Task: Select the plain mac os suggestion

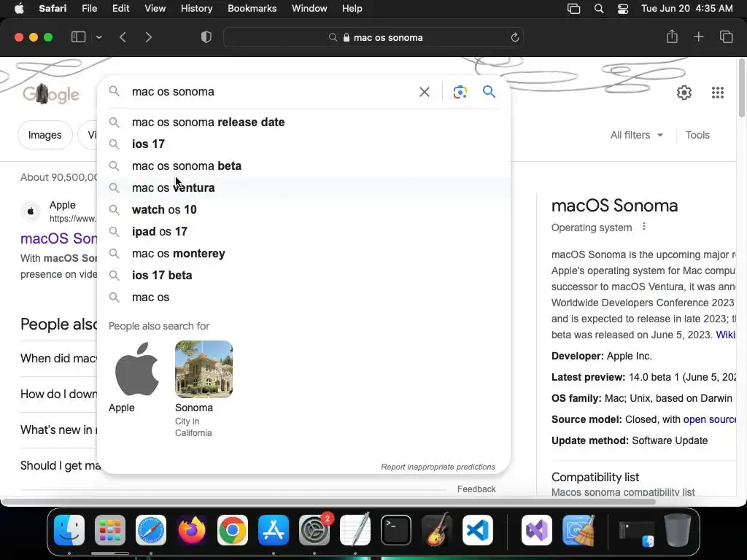Action: tap(304, 297)
